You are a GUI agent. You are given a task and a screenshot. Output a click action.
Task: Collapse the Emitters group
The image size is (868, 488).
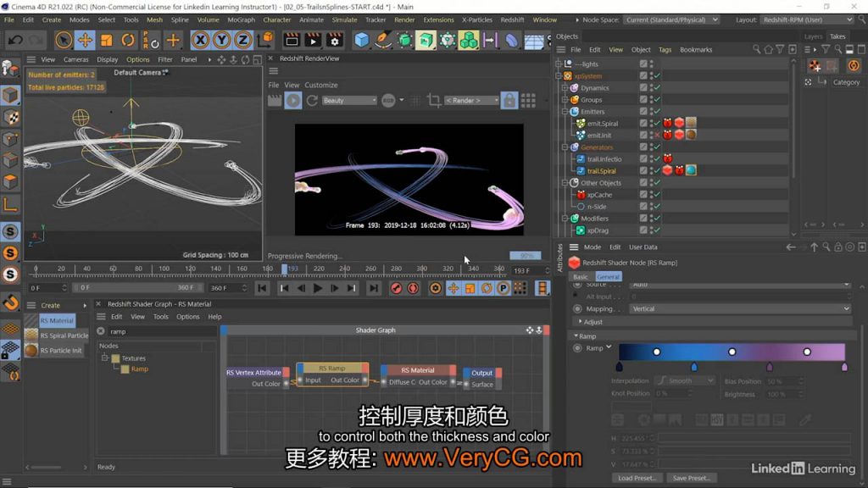565,111
